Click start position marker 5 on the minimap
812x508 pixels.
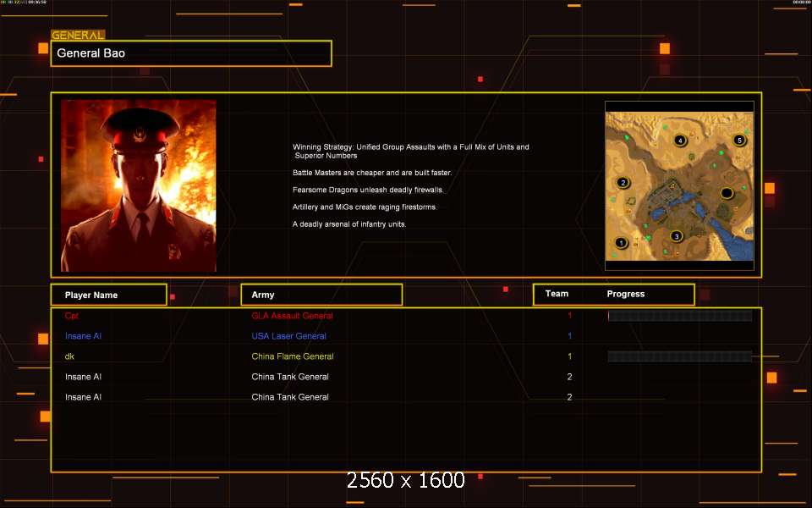739,141
